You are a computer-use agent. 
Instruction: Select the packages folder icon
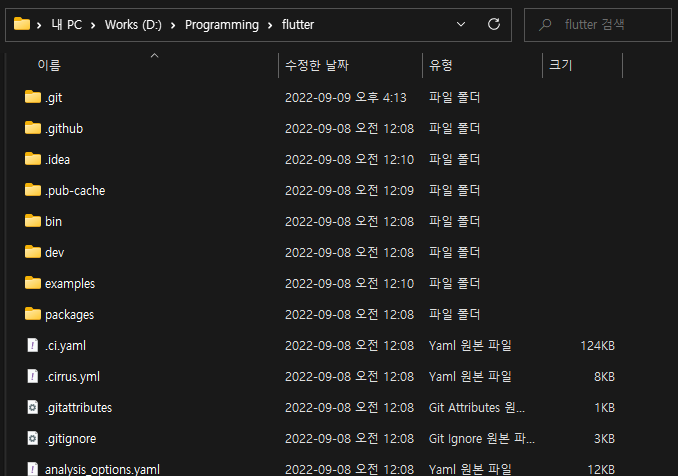[x=33, y=314]
